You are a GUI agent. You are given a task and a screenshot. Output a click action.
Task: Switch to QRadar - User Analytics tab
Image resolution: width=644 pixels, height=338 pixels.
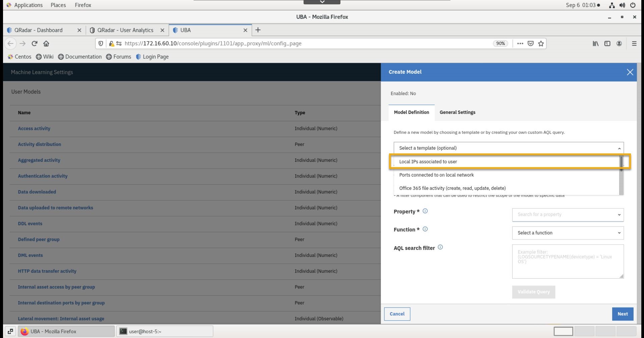pos(127,30)
